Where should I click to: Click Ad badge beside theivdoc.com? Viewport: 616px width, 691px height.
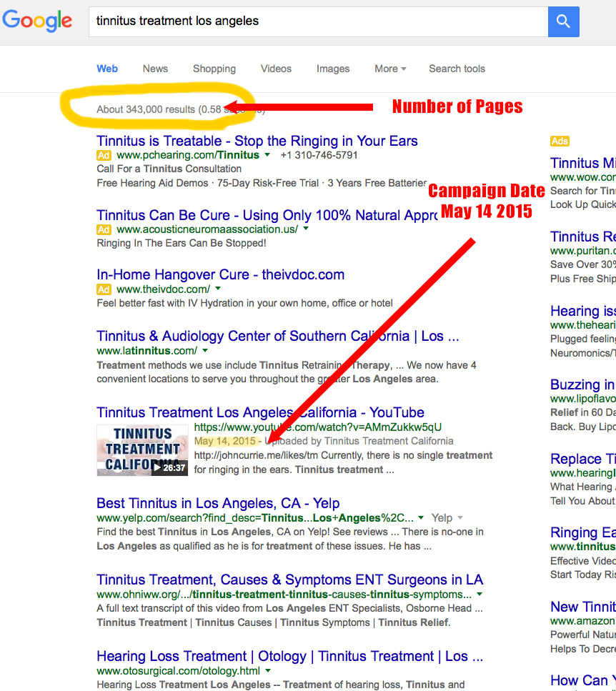click(x=104, y=289)
